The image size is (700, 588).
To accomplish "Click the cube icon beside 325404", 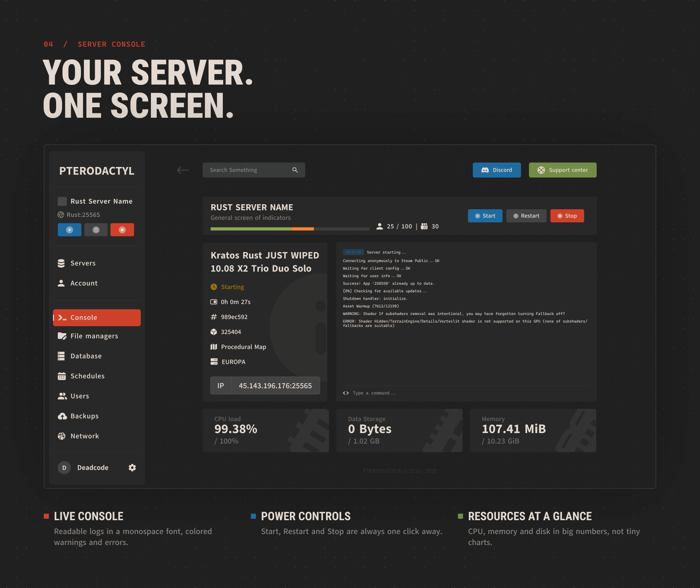I will [x=214, y=332].
